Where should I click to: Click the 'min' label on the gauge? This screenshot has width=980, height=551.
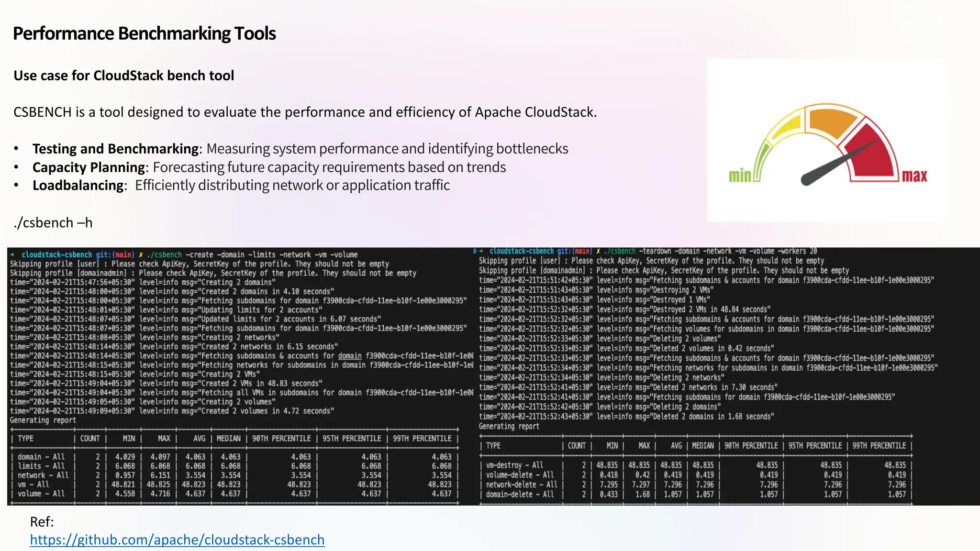(x=740, y=176)
